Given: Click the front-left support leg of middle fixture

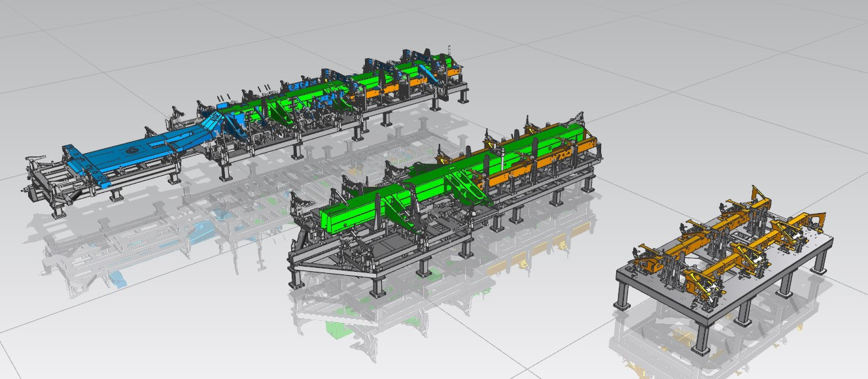Looking at the screenshot, I should (x=296, y=278).
